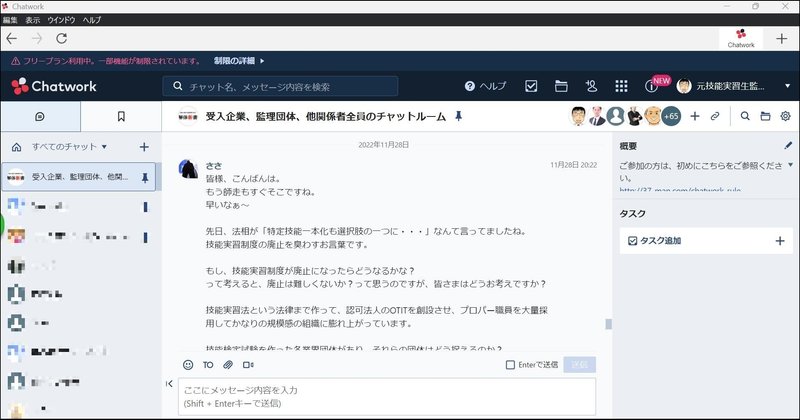Image resolution: width=800 pixels, height=420 pixels.
Task: Click the timestamp 11月28日 20:22
Action: pyautogui.click(x=573, y=165)
